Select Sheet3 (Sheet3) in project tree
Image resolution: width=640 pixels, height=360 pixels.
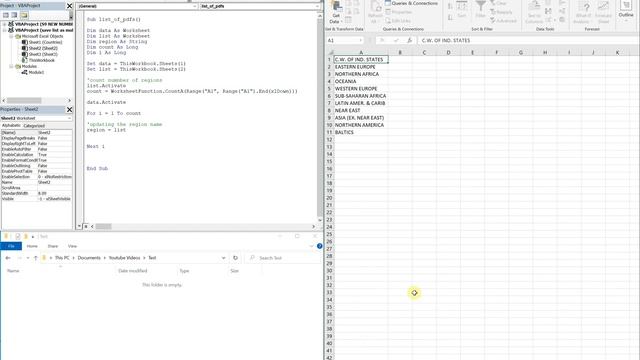tap(43, 54)
